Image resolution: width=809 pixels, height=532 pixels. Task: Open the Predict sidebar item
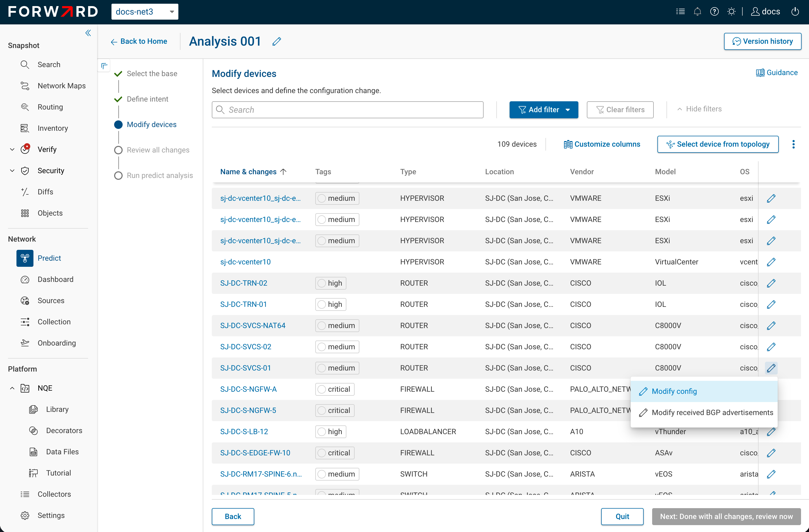click(49, 258)
